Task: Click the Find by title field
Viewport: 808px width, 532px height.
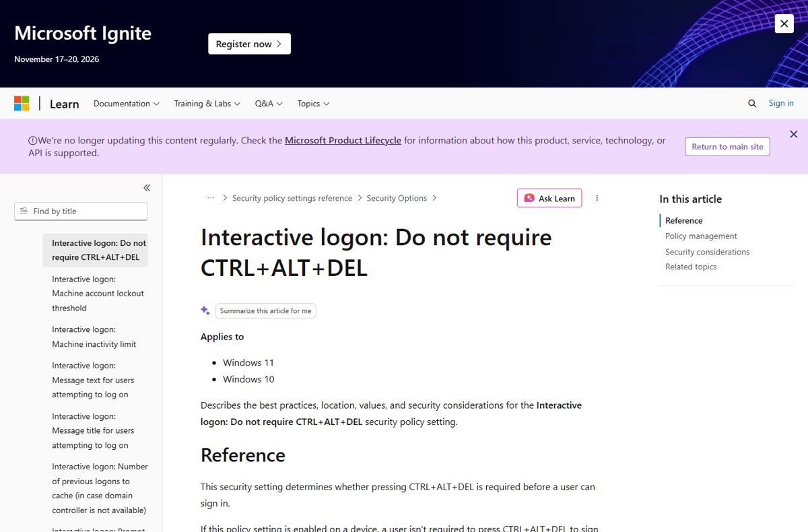Action: point(81,211)
